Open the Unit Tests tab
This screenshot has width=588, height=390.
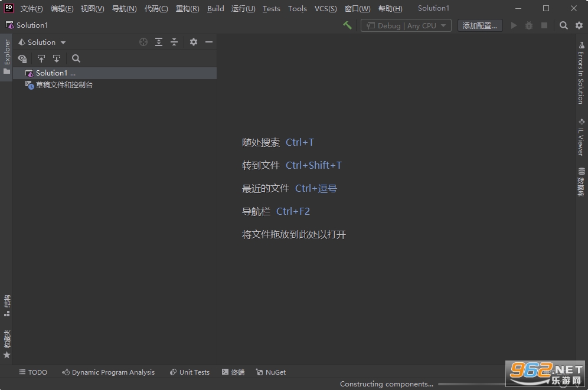[190, 372]
